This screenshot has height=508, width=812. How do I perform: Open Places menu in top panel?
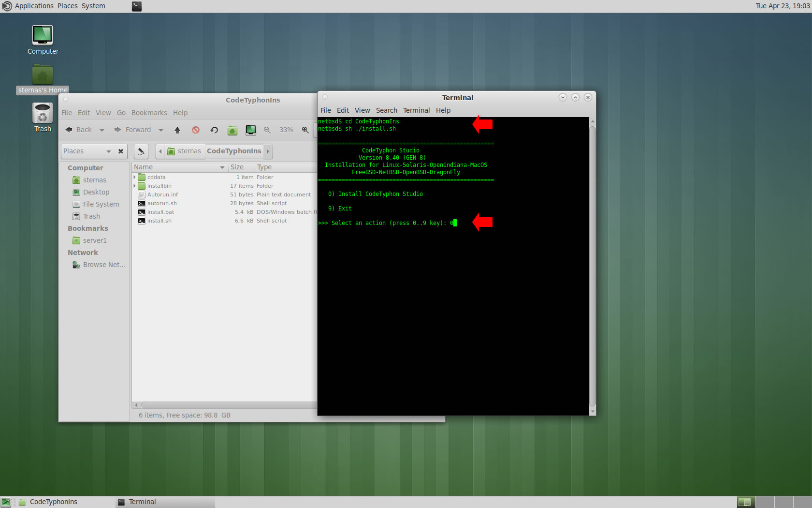click(67, 6)
